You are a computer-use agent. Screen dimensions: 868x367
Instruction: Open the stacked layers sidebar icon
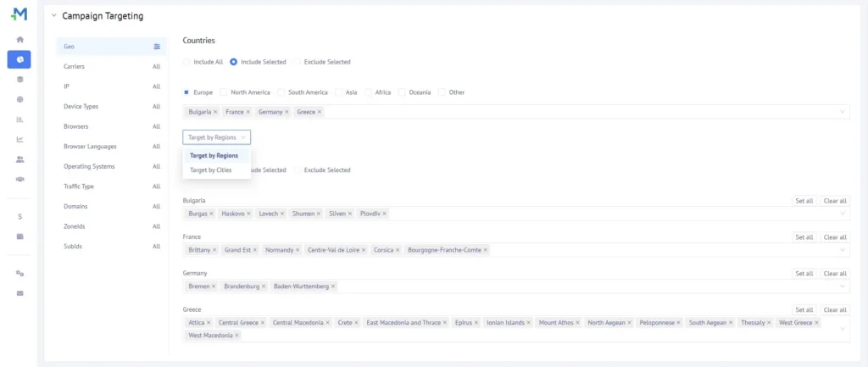(x=20, y=79)
